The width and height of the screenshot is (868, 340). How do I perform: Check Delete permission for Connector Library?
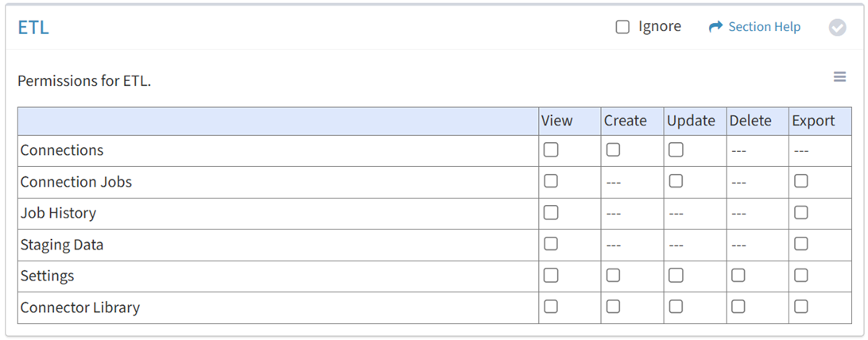(x=738, y=307)
